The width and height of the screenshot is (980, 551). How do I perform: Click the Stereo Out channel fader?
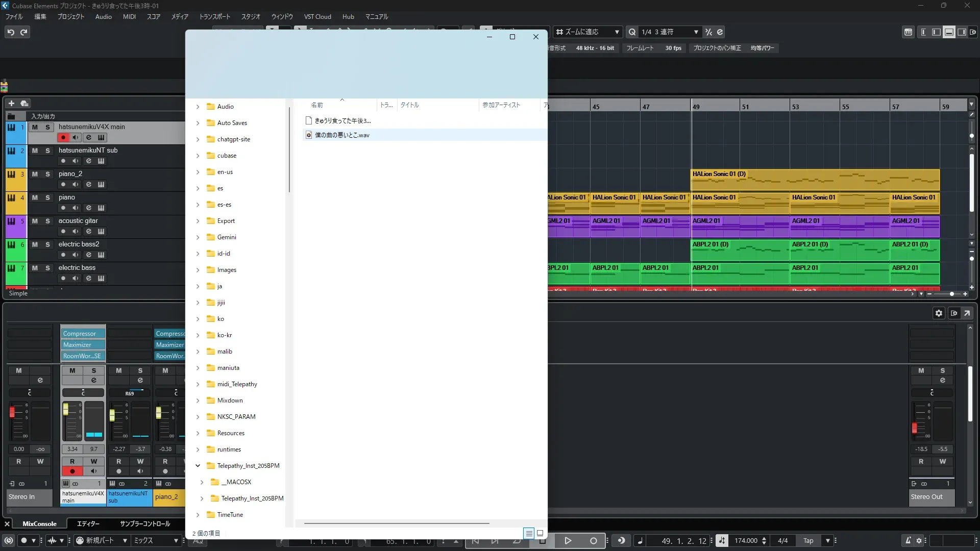tap(914, 428)
